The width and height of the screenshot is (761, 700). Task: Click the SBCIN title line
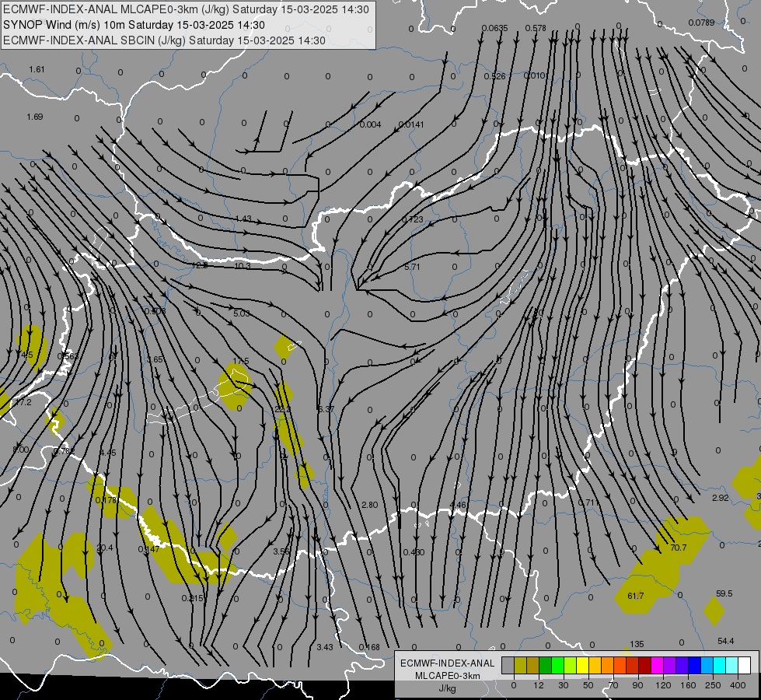[164, 40]
